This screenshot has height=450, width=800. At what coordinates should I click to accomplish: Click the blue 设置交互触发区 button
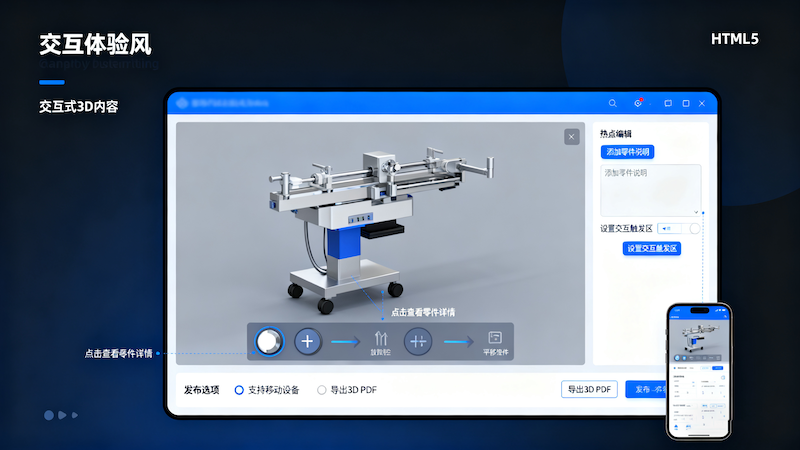click(651, 248)
